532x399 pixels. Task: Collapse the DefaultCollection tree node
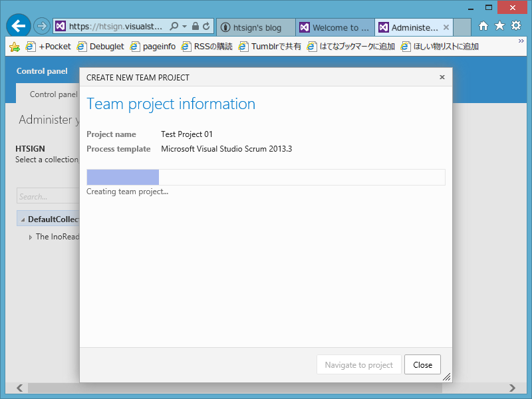[x=23, y=220]
